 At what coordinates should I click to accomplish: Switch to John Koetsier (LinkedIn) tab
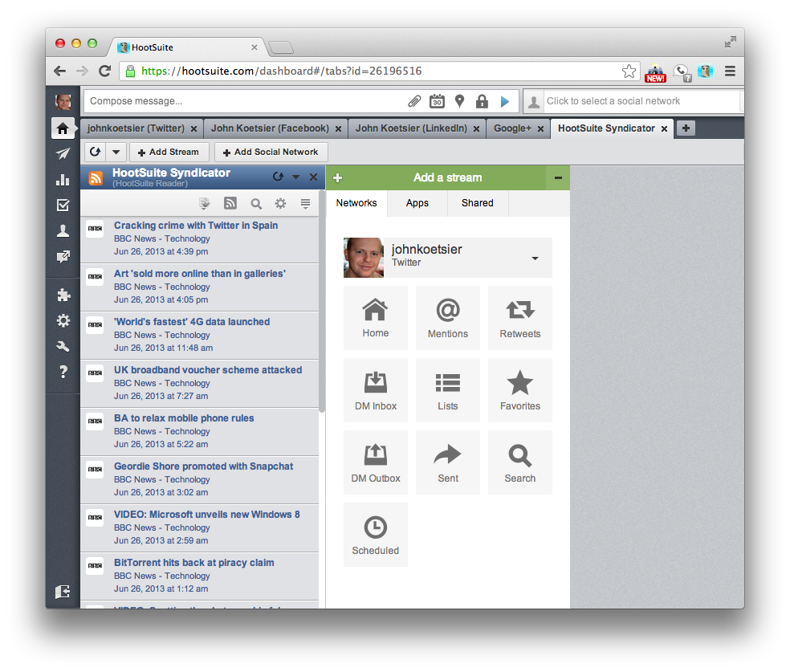tap(411, 128)
